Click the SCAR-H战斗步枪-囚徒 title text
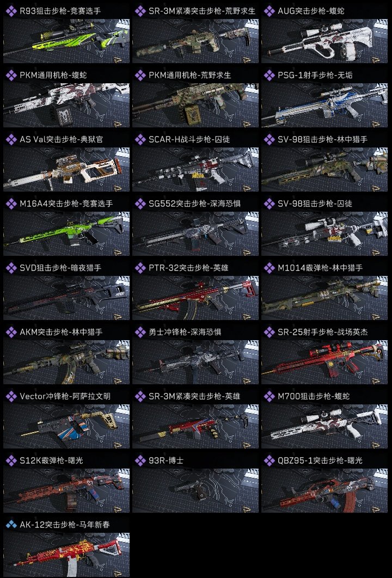392x578 pixels. [189, 139]
